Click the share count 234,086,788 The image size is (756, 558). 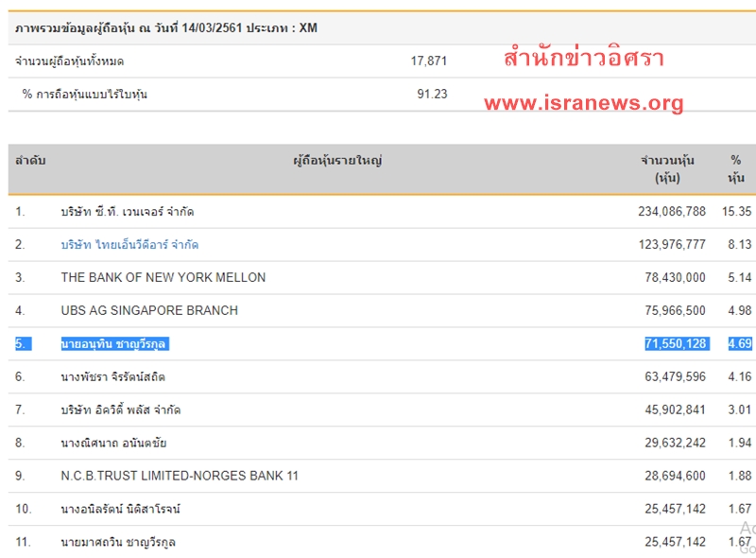tap(671, 212)
